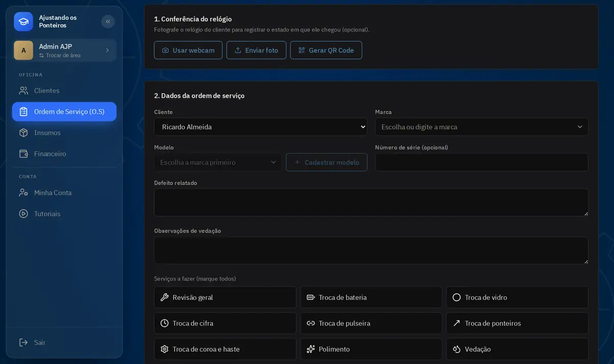Click Trocar de área link
The width and height of the screenshot is (614, 364).
(59, 55)
